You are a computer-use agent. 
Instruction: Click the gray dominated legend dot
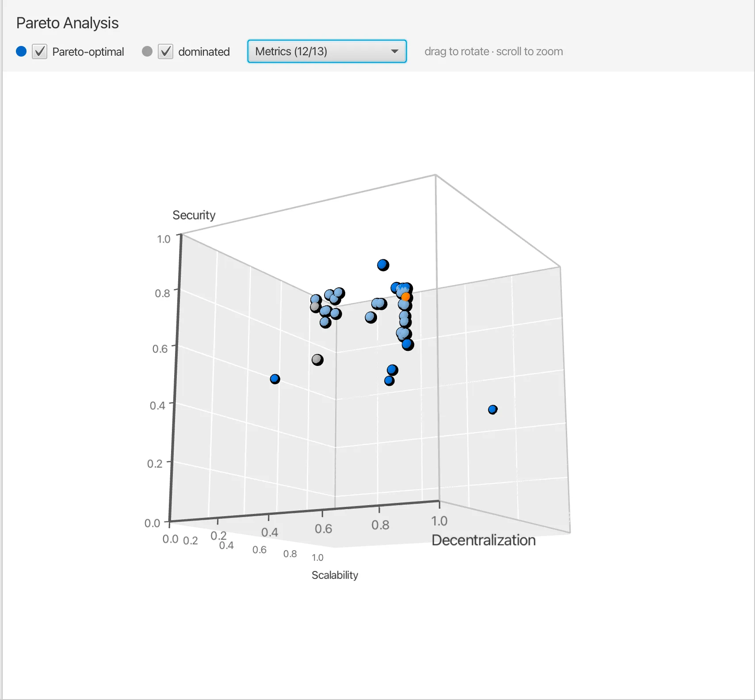pyautogui.click(x=147, y=52)
